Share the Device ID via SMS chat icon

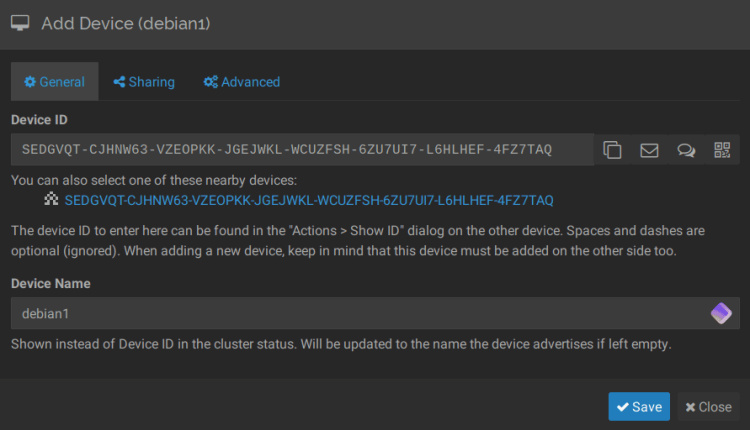(686, 151)
